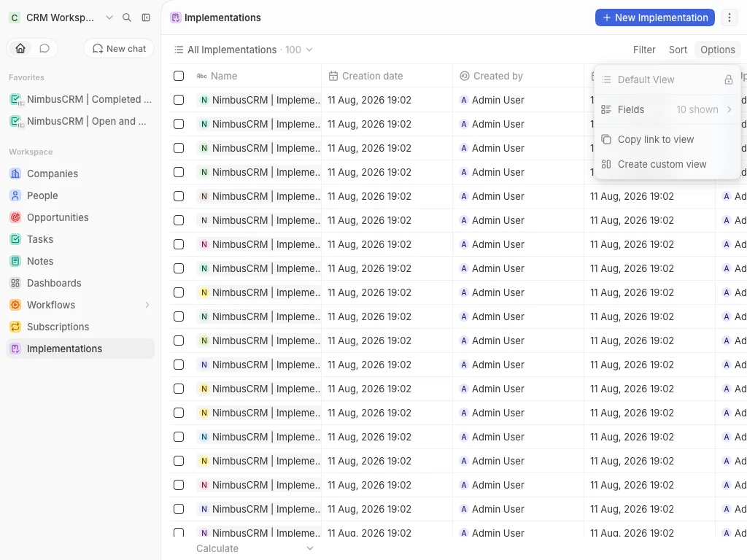Click the lock icon beside Default View

pyautogui.click(x=729, y=79)
